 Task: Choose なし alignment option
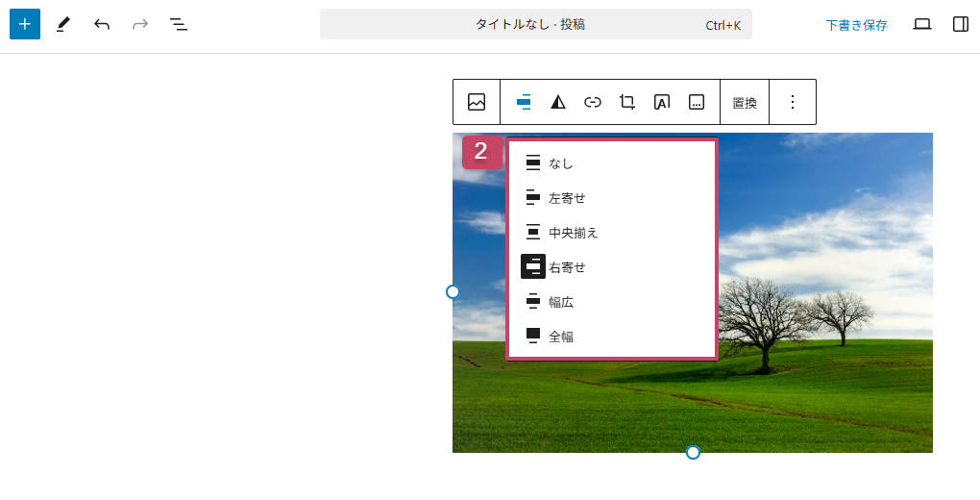[x=560, y=163]
